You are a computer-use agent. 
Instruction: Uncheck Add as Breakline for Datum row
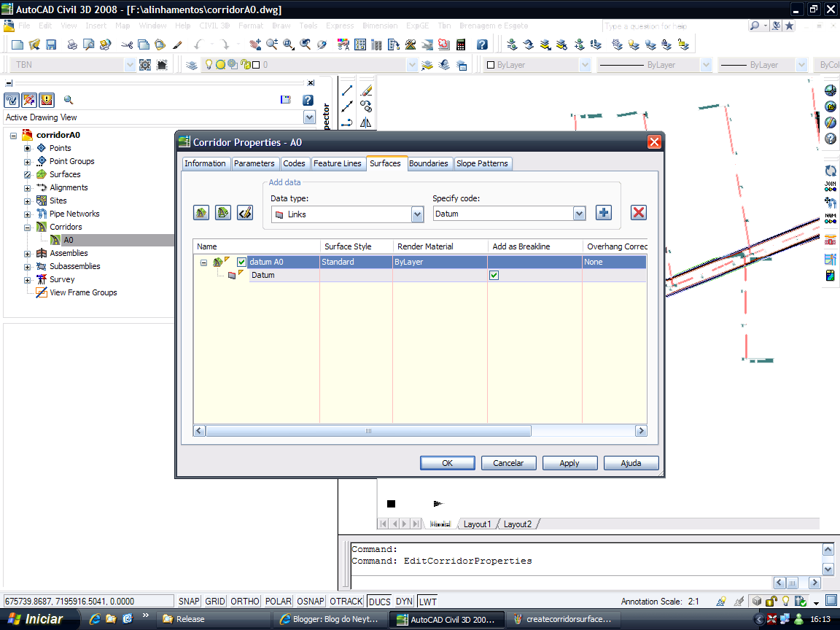point(494,276)
